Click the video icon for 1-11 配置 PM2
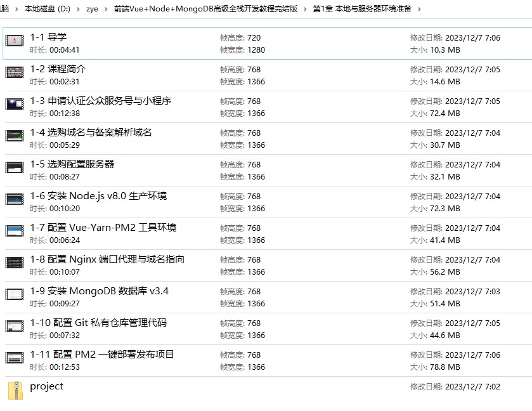 pyautogui.click(x=15, y=358)
